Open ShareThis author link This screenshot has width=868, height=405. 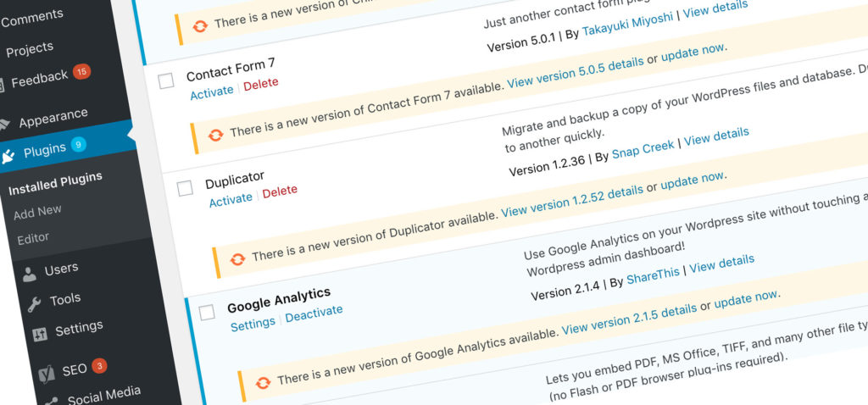[653, 275]
